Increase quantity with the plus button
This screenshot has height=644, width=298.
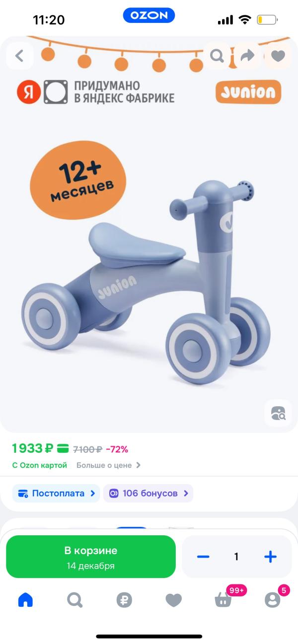point(270,557)
